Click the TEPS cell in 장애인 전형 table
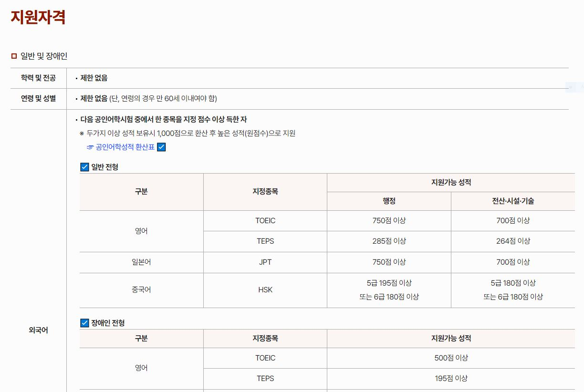This screenshot has height=392, width=584. point(265,378)
